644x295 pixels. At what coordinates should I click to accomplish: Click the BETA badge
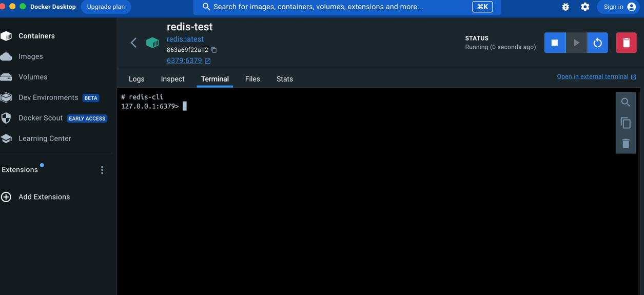pyautogui.click(x=91, y=98)
